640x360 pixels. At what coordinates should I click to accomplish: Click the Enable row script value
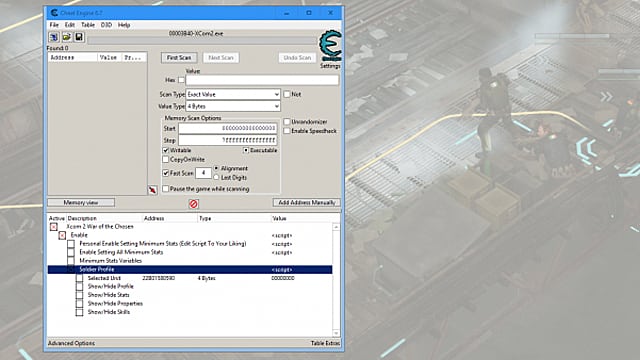pyautogui.click(x=282, y=236)
